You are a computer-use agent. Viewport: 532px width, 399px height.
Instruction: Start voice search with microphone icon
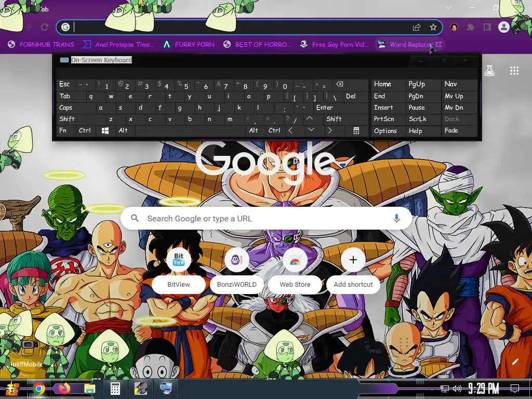(x=396, y=219)
